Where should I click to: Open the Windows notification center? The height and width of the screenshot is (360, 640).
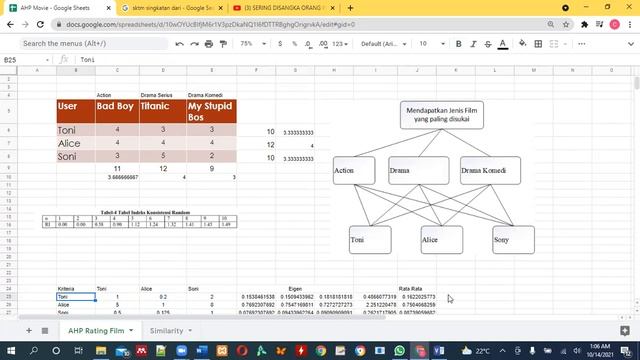[625, 351]
